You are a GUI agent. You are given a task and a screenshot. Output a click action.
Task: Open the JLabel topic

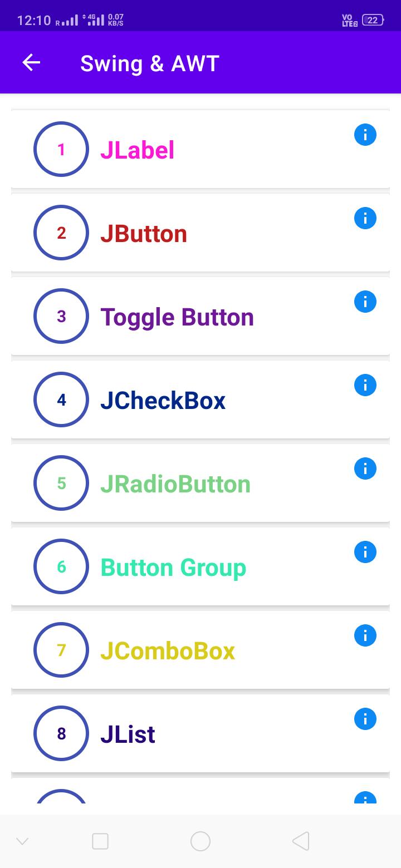click(x=200, y=149)
